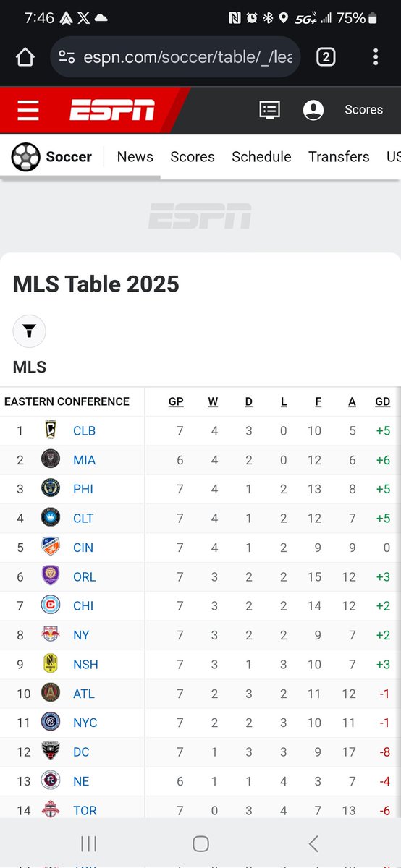Screen dimensions: 401x868
Task: Open the PHI team link
Action: click(x=83, y=489)
